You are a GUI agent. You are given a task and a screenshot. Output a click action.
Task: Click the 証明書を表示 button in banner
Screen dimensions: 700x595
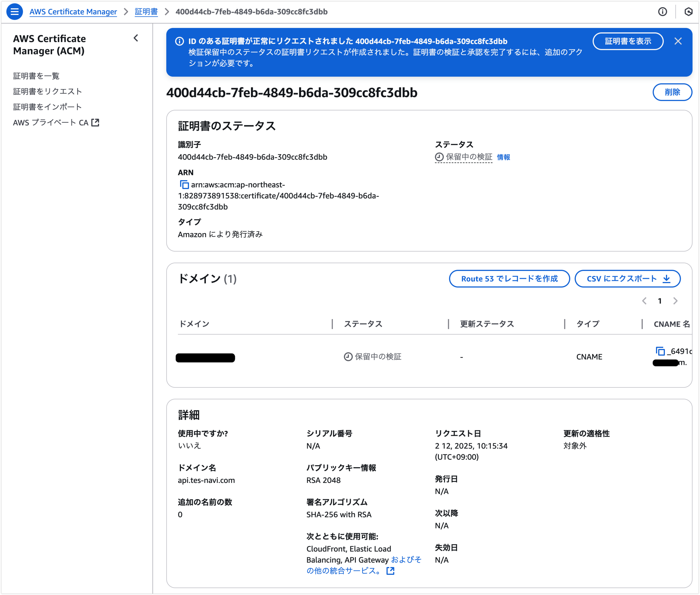pos(628,41)
